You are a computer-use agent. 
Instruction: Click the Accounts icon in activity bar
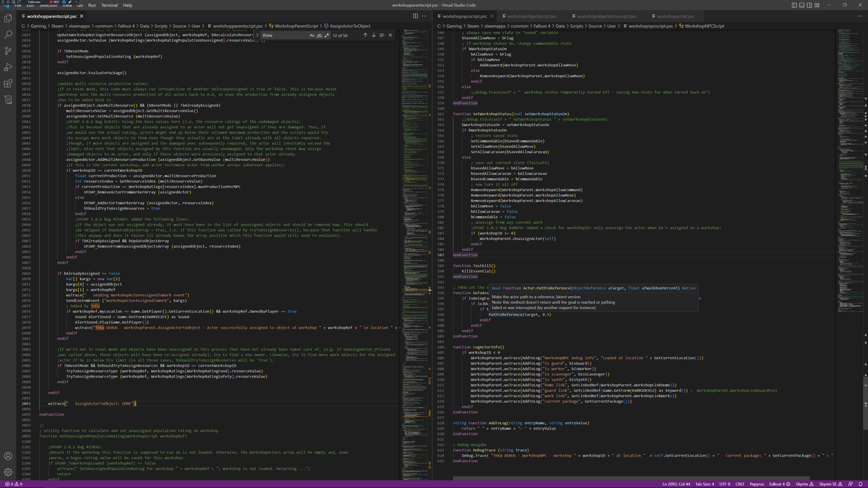(x=8, y=456)
